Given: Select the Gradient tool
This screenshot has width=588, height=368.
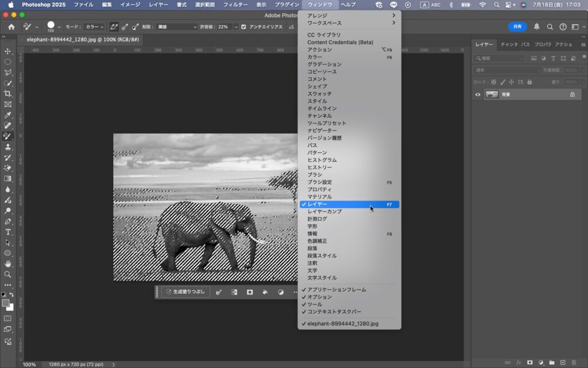Looking at the screenshot, I should click(x=7, y=179).
